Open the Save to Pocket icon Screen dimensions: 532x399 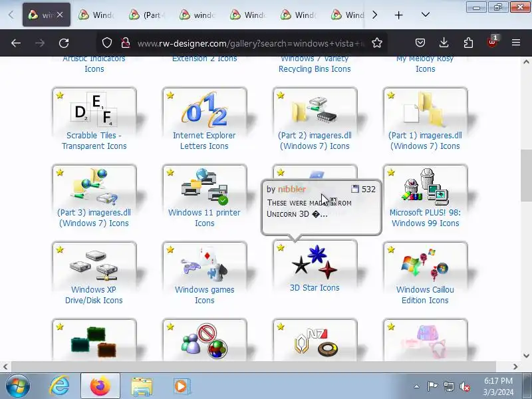420,43
